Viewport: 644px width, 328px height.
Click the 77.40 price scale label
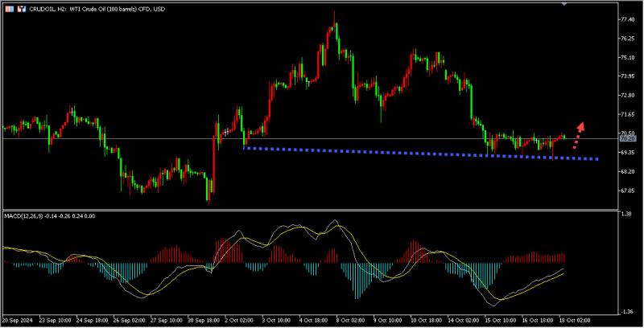coord(629,19)
